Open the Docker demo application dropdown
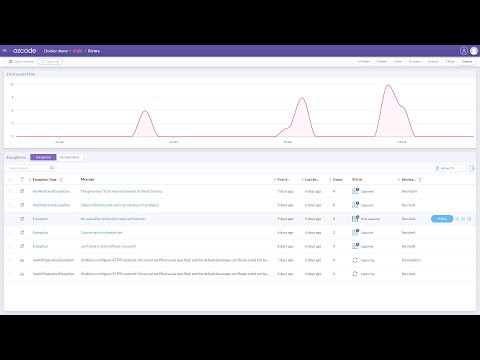 click(x=57, y=51)
